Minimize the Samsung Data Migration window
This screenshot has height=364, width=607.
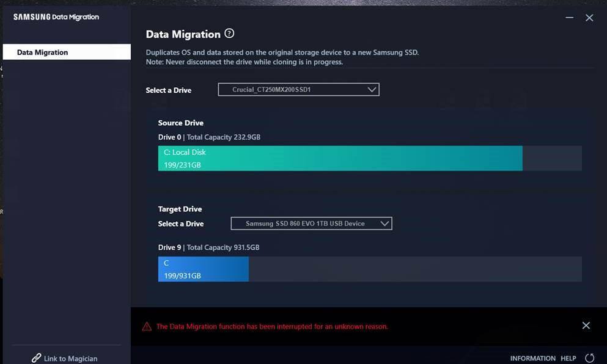point(570,18)
